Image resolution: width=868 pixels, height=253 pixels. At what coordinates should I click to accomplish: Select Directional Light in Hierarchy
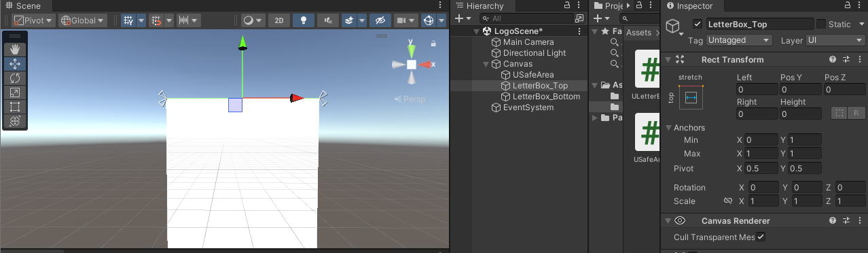point(535,53)
